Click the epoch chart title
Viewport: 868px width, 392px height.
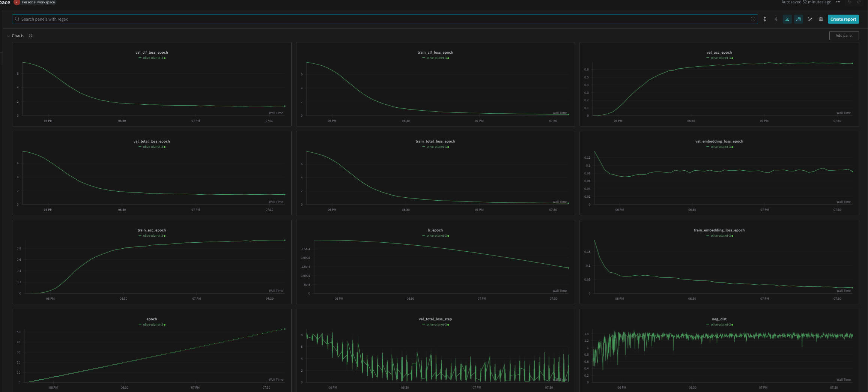pyautogui.click(x=152, y=319)
